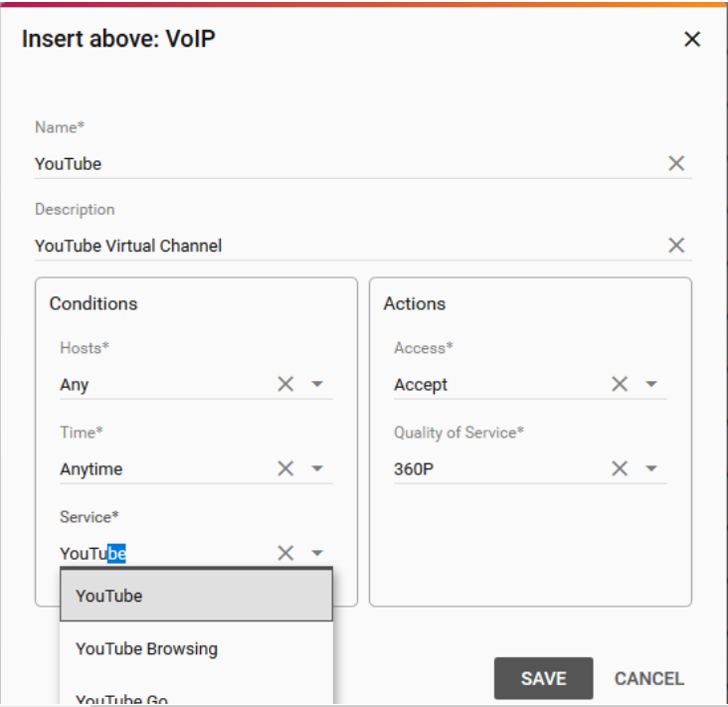This screenshot has height=707, width=728.
Task: Clear the Description field text
Action: (x=676, y=245)
